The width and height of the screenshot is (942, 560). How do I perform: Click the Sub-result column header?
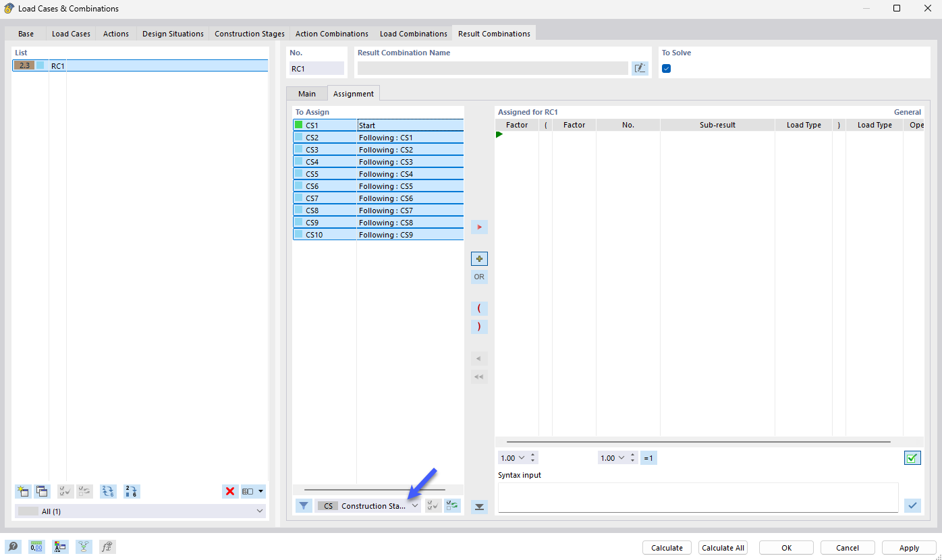pos(717,125)
